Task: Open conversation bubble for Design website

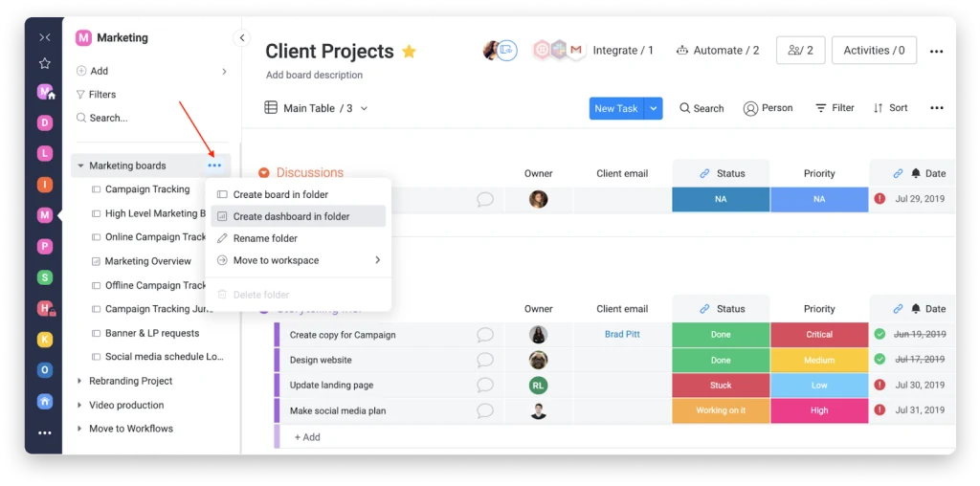Action: (x=485, y=360)
